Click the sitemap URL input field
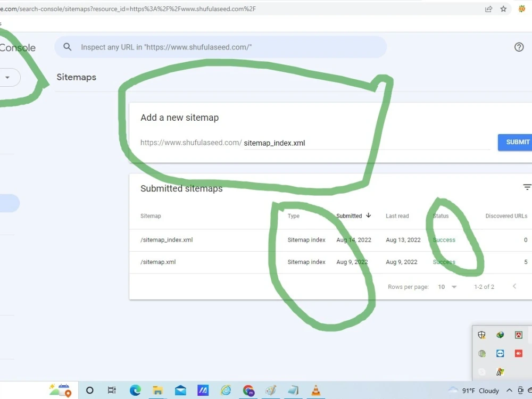 coord(367,143)
